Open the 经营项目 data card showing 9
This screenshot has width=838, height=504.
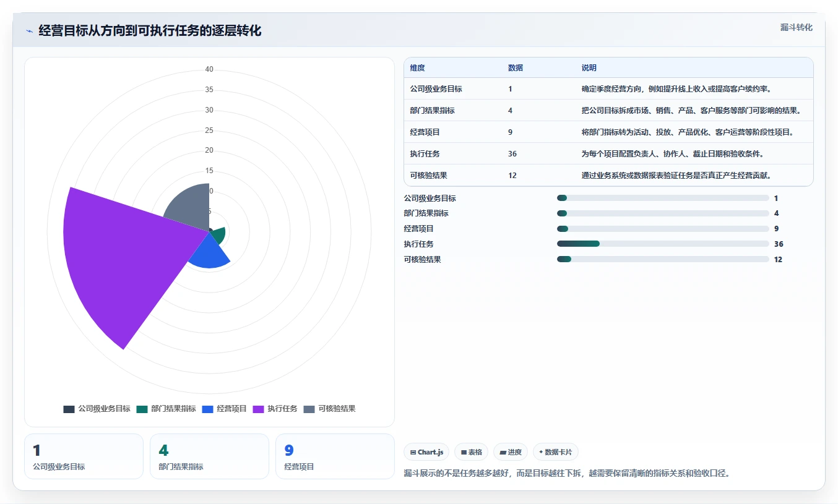[335, 456]
